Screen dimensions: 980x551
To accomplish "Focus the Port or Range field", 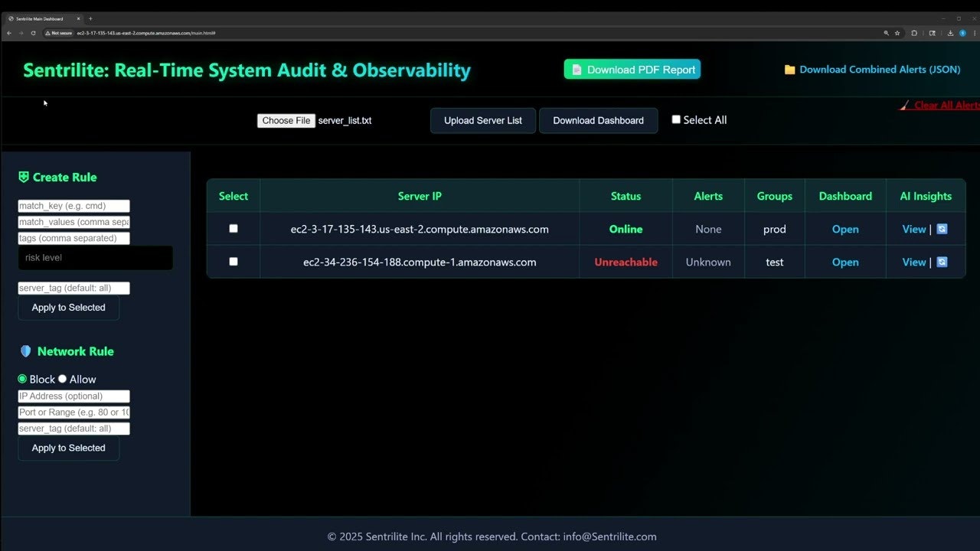I will (x=74, y=412).
